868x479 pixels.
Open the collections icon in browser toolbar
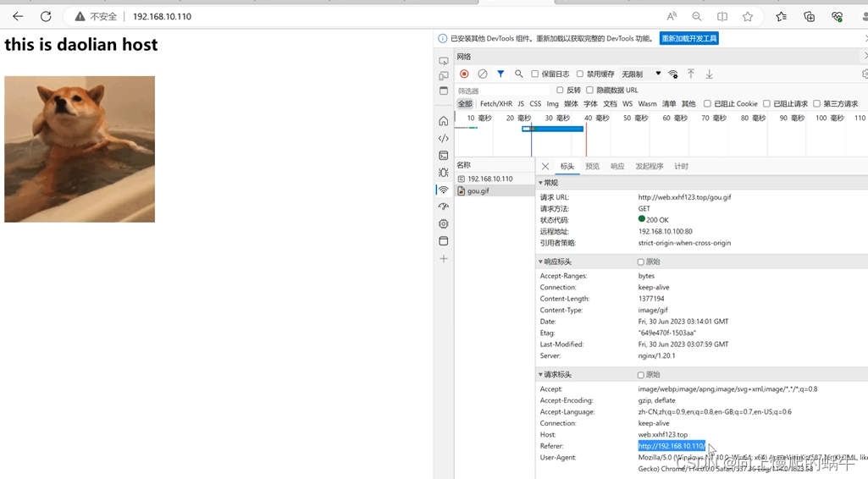coord(810,17)
